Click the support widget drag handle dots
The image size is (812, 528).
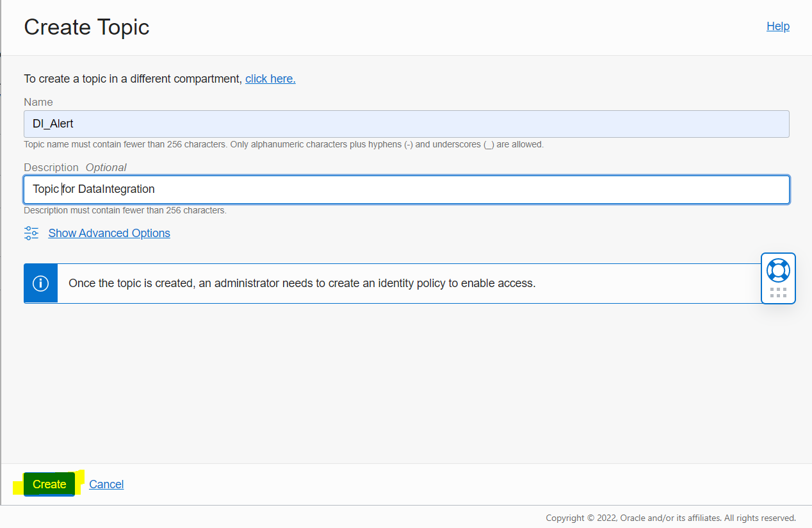tap(778, 293)
